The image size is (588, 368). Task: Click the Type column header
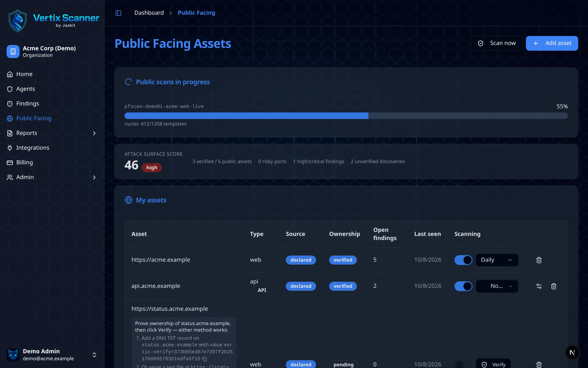tap(257, 234)
